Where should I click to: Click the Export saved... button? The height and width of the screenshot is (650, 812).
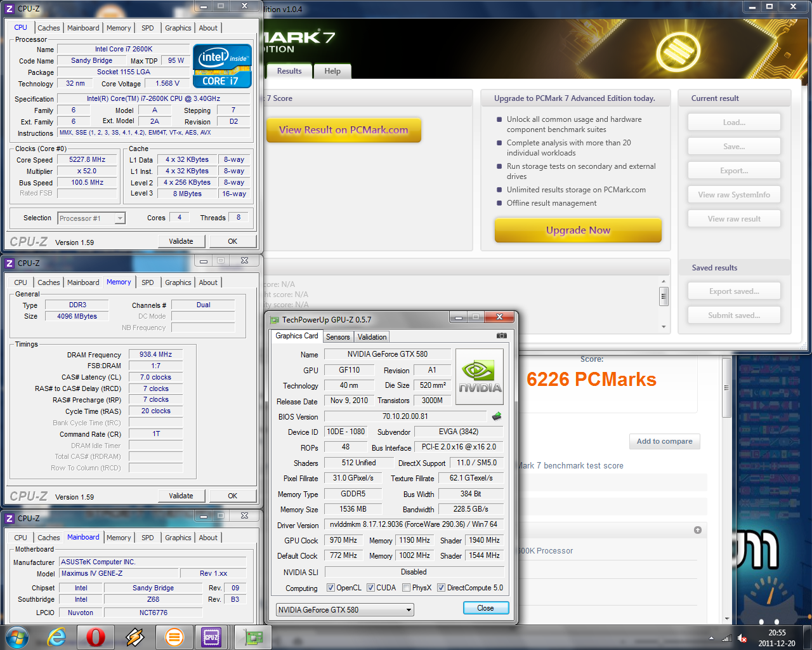click(734, 291)
